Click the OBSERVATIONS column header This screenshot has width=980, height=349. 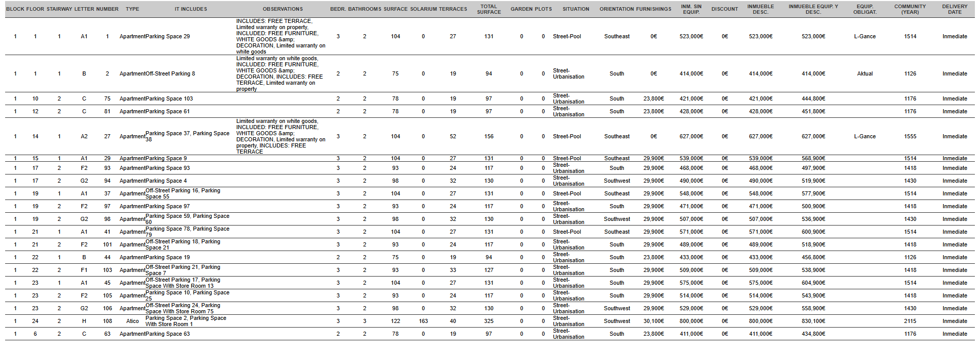tap(282, 9)
